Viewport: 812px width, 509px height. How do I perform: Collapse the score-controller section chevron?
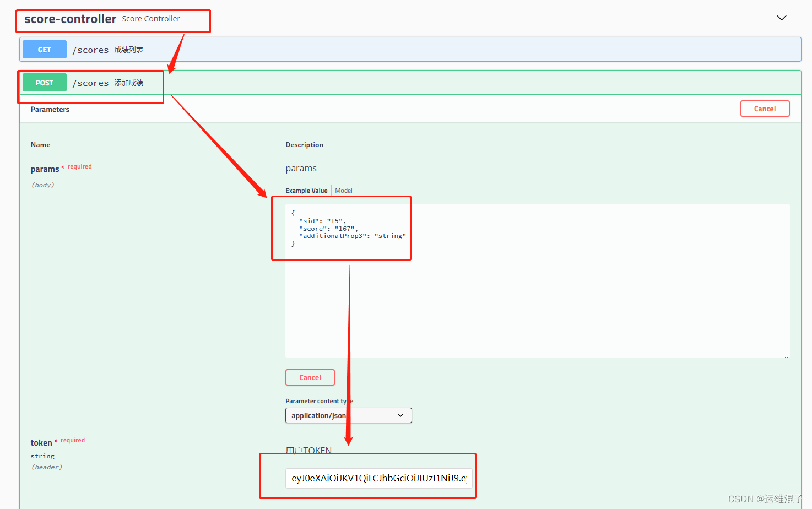[x=781, y=18]
